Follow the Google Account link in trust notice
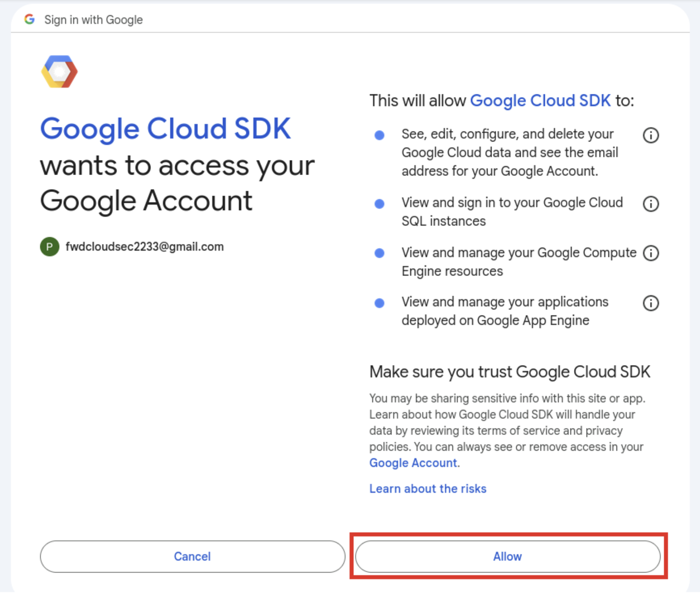This screenshot has width=700, height=593. pyautogui.click(x=413, y=463)
